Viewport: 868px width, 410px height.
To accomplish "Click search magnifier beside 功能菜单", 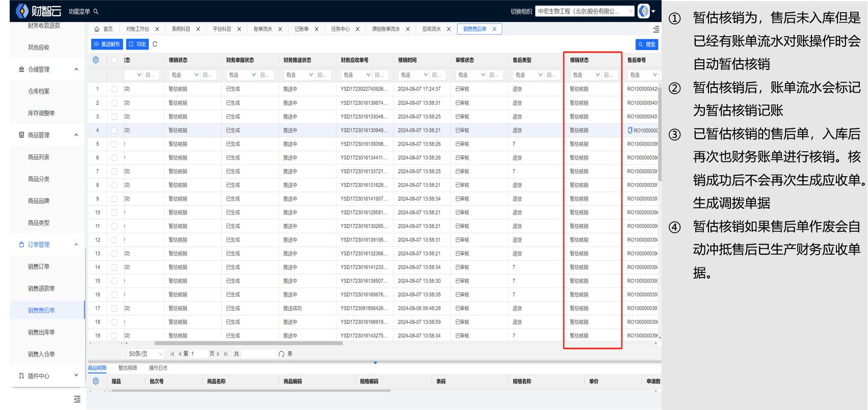I will pos(96,12).
